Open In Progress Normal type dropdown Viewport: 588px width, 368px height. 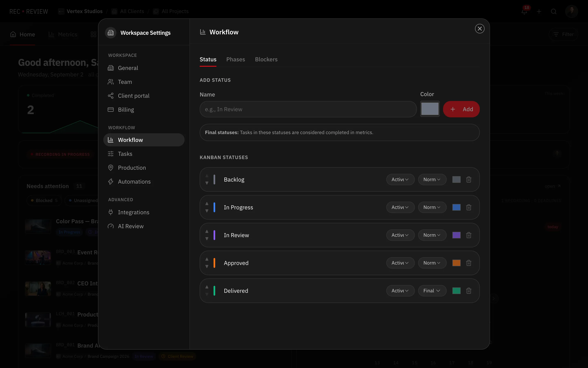click(x=432, y=207)
